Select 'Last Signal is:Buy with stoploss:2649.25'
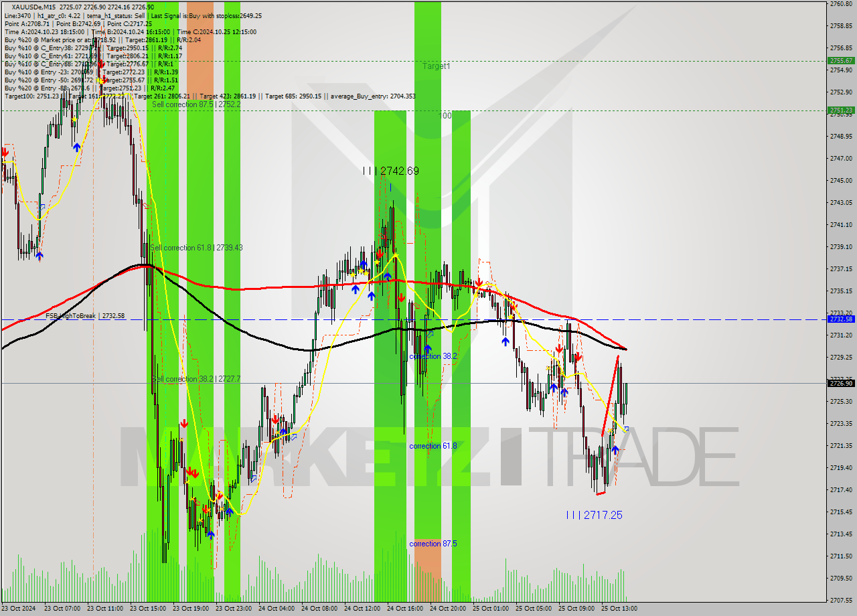This screenshot has width=857, height=616. 205,15
